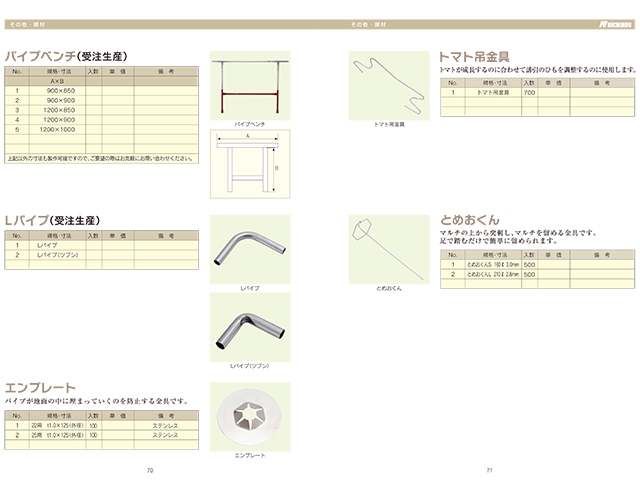The image size is (640, 480).
Task: Click the Lパイプ(ツブシ) caption under photo
Action: click(250, 366)
